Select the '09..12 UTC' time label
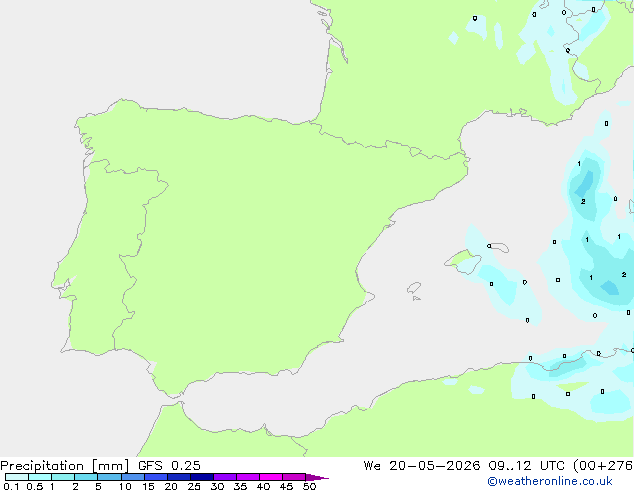 click(x=526, y=466)
